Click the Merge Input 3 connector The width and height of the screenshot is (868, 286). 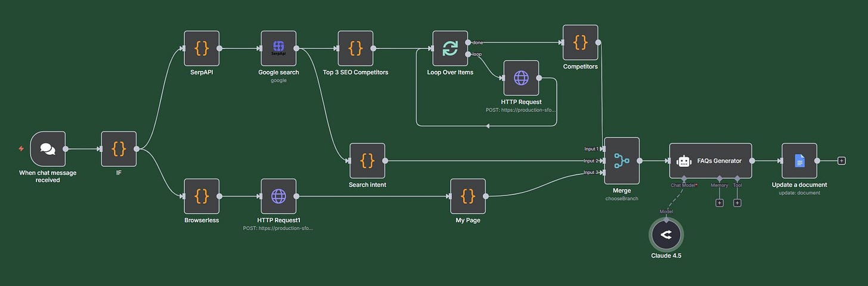603,173
